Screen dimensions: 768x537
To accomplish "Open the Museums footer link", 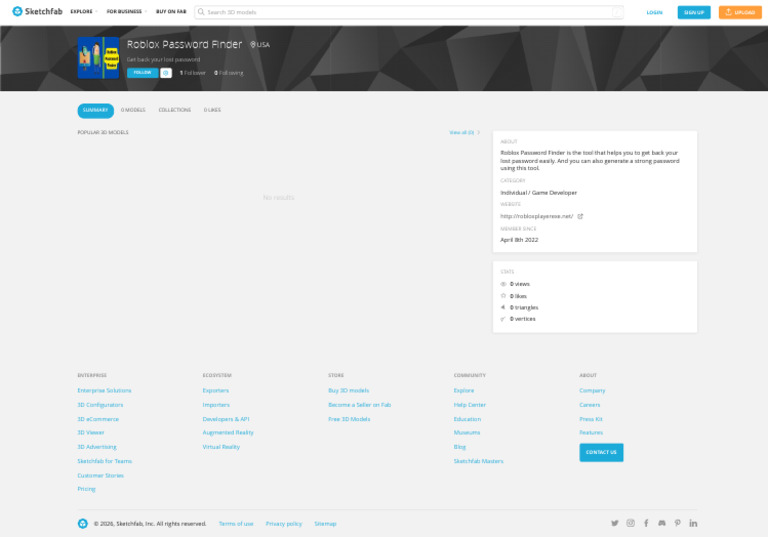I will tap(467, 433).
